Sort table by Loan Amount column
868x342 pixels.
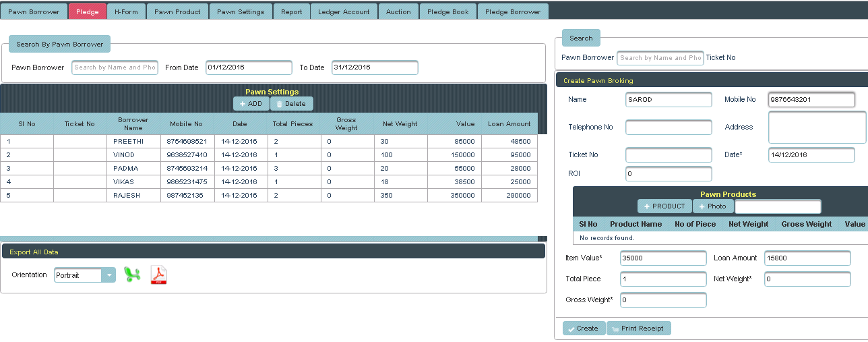(509, 124)
